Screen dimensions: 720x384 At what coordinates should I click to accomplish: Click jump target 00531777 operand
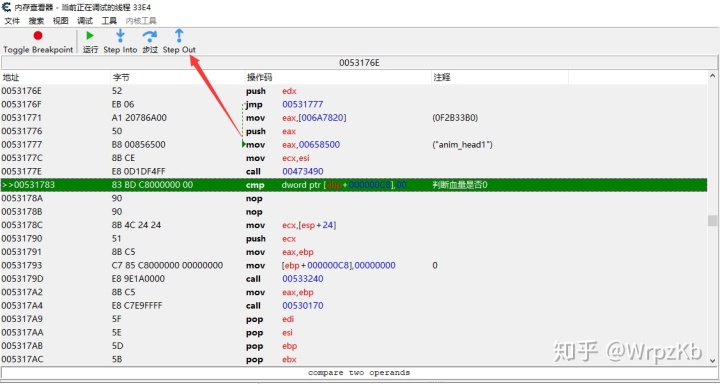click(x=303, y=104)
